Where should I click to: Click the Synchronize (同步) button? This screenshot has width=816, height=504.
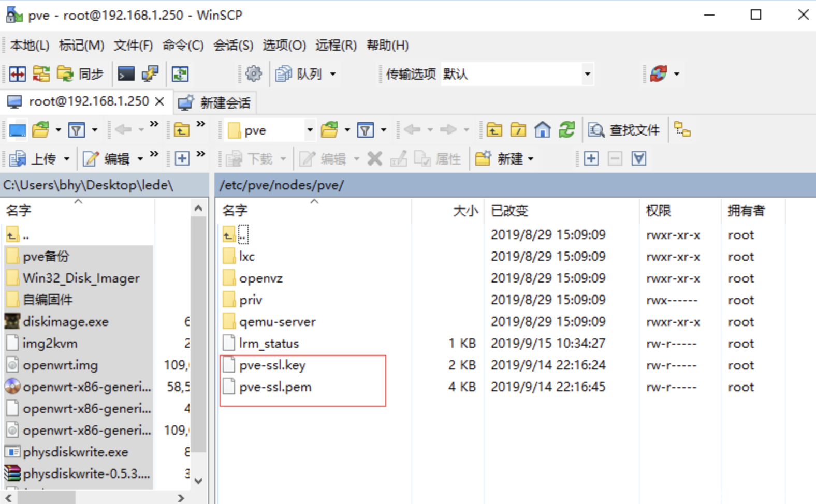[x=80, y=74]
